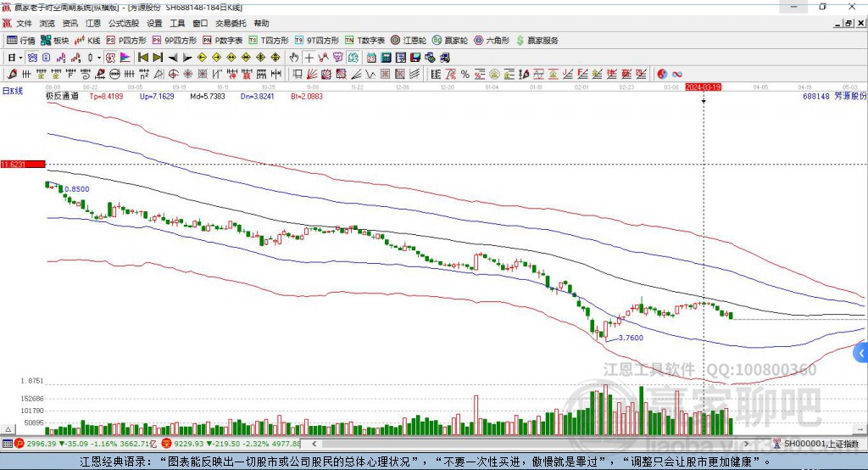Open the 浏览 (Browse) menu
The image size is (868, 470).
pos(47,23)
